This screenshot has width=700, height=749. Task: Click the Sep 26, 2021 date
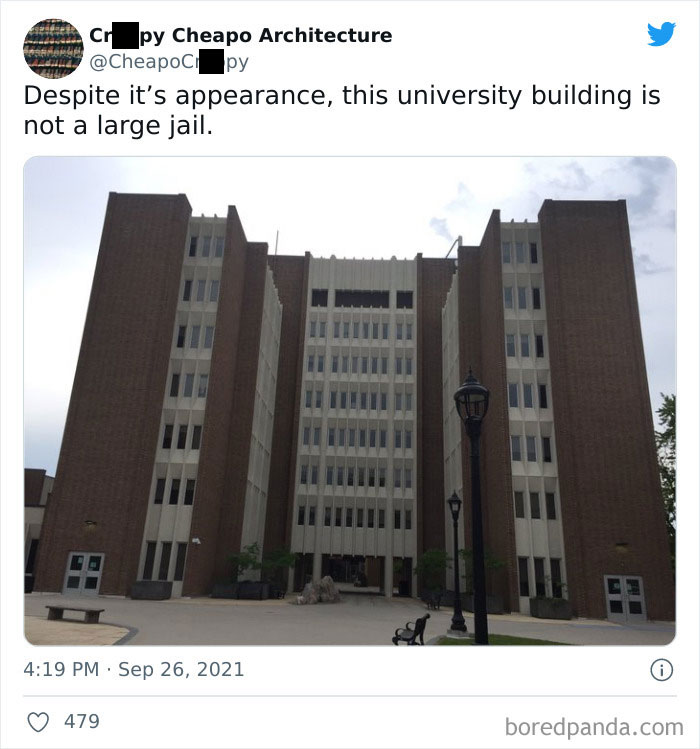[181, 669]
